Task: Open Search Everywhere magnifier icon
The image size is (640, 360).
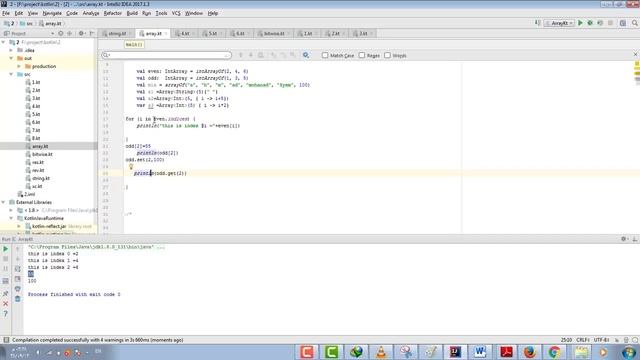Action: (x=635, y=23)
